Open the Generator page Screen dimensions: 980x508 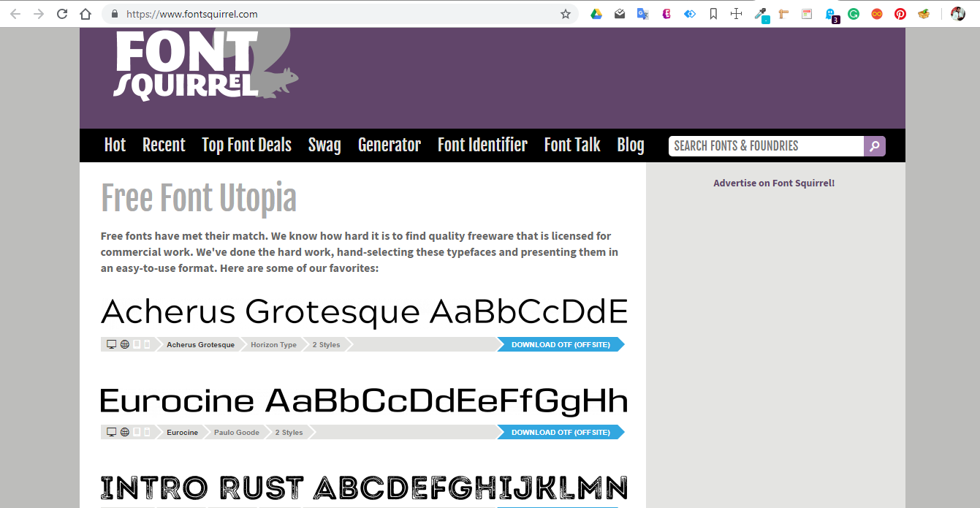[390, 145]
